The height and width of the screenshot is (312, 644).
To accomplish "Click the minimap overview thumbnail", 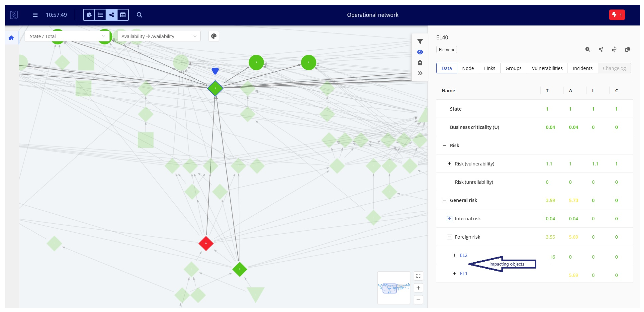I will 393,288.
